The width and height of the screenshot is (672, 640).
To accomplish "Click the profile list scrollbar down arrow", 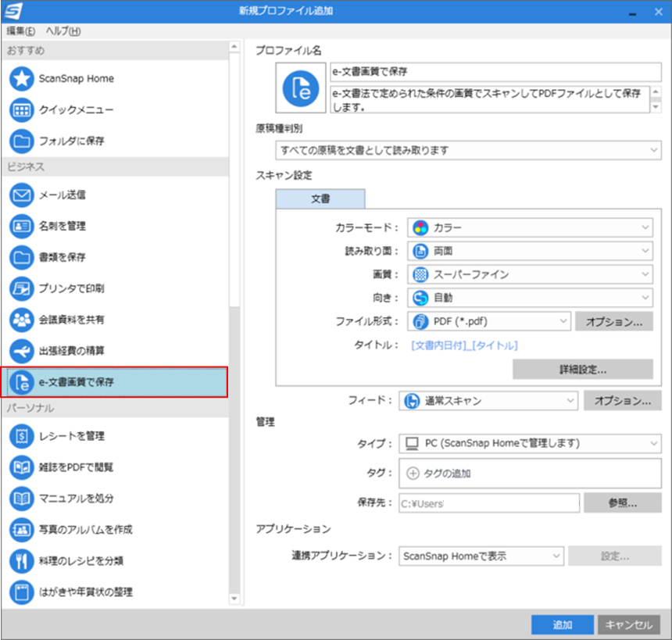I will 234,599.
